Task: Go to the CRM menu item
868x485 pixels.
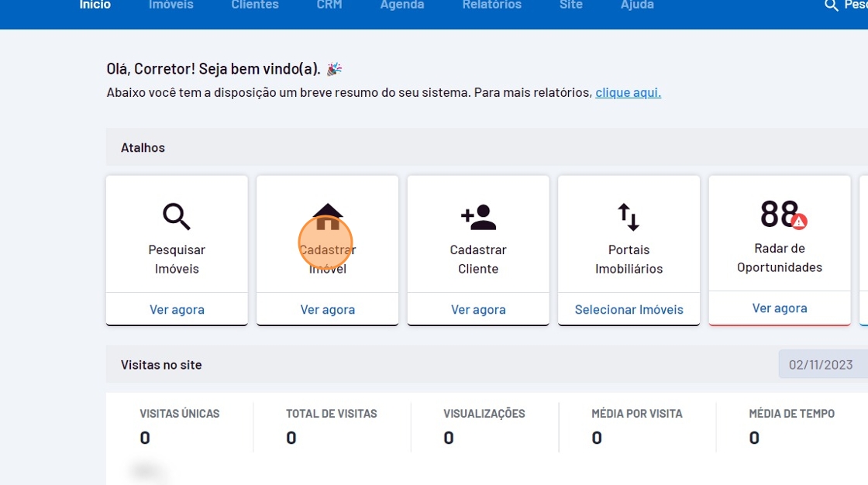Action: (329, 5)
